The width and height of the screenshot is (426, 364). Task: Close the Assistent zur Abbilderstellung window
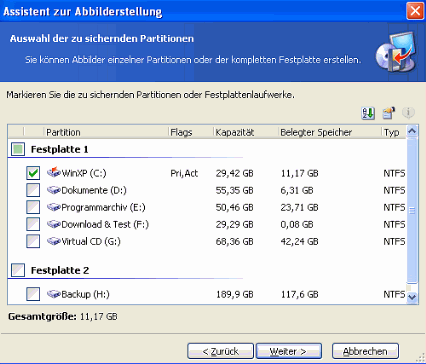pyautogui.click(x=415, y=11)
